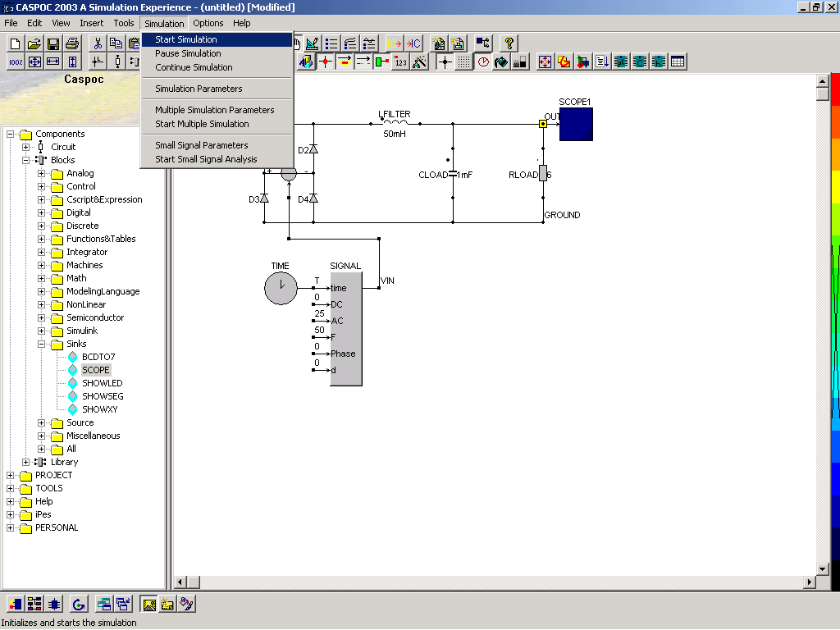
Task: Click the table grid icon
Action: pos(677,62)
